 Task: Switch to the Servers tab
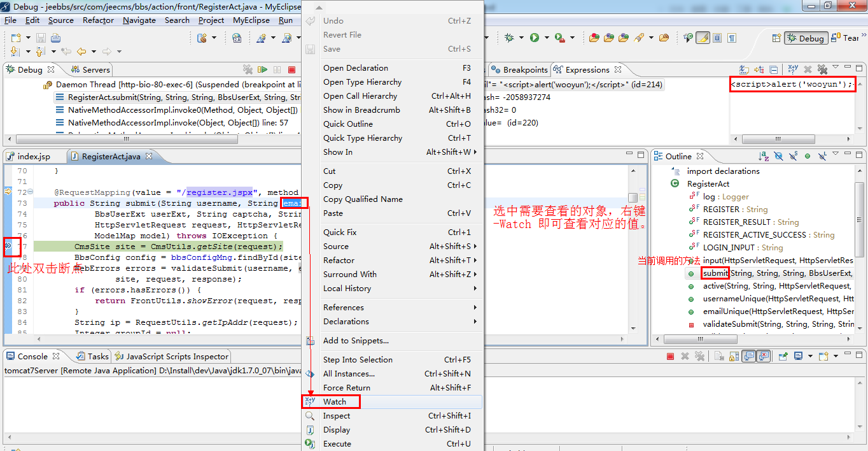coord(90,69)
